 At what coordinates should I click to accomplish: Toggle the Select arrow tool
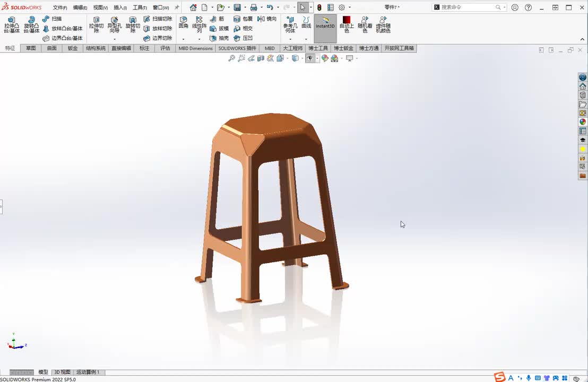pyautogui.click(x=302, y=7)
